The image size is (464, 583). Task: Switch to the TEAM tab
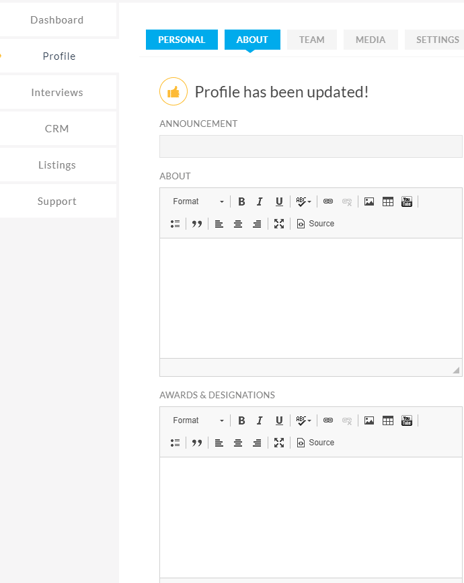(x=312, y=40)
